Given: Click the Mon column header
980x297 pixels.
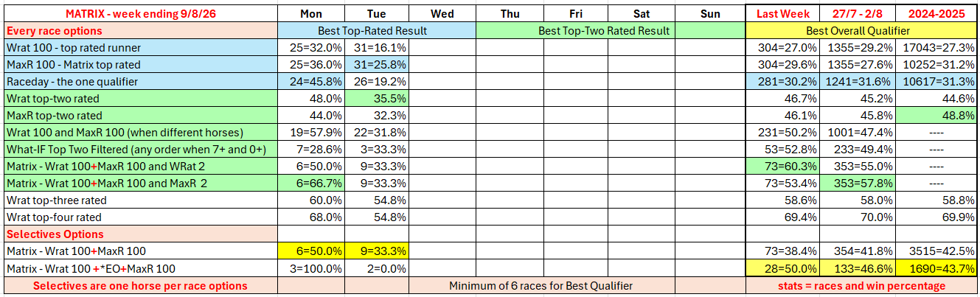Looking at the screenshot, I should click(310, 13).
